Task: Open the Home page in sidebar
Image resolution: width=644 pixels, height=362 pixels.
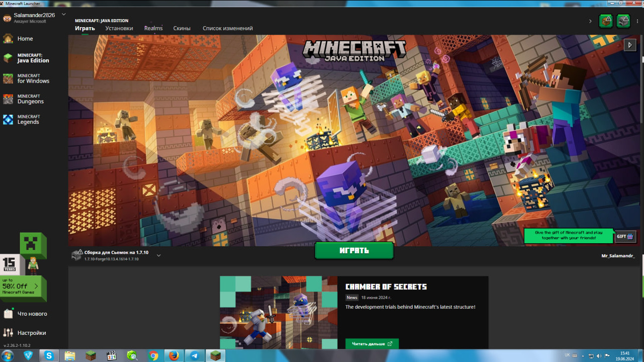Action: [x=25, y=39]
